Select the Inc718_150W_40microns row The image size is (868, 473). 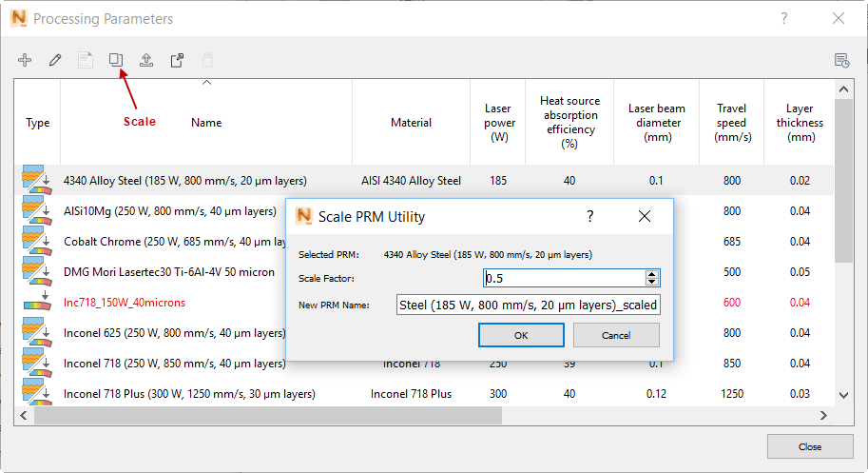click(125, 302)
